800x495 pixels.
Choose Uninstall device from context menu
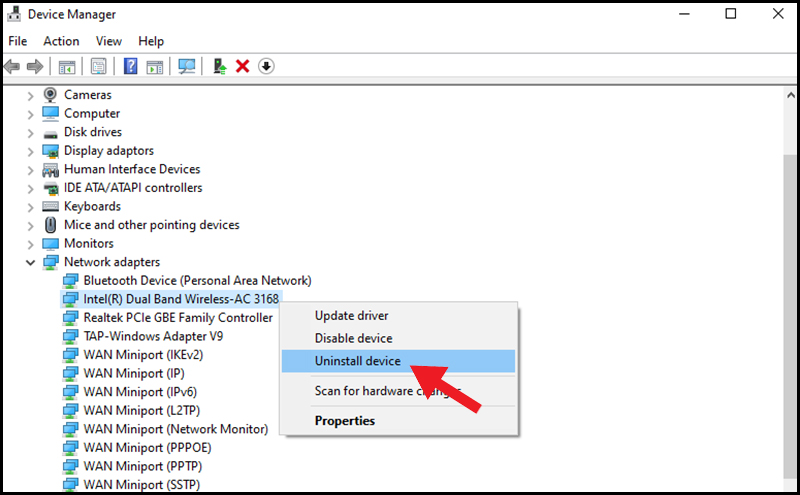point(399,361)
